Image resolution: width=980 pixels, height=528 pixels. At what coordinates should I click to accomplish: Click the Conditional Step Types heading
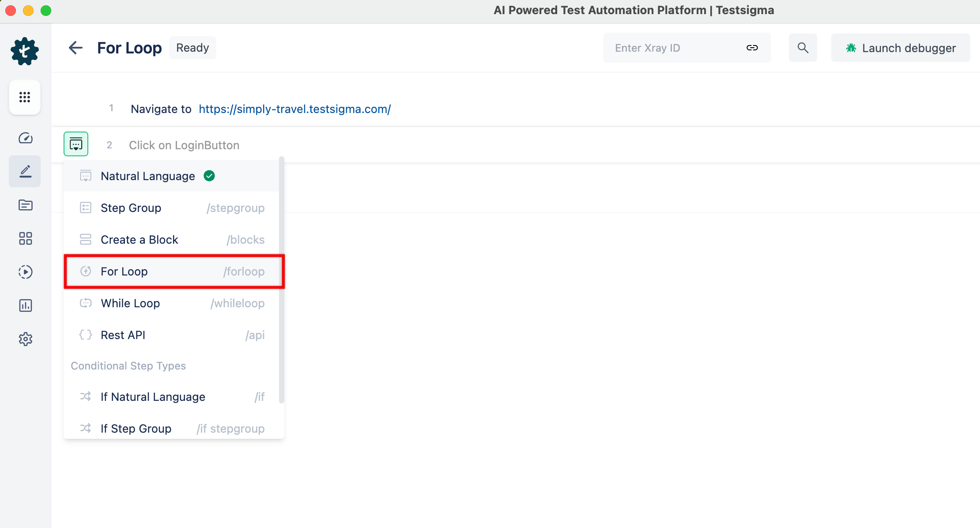tap(128, 366)
